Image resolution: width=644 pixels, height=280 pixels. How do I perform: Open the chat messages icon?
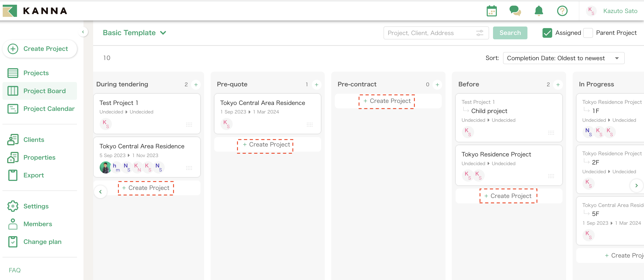click(x=515, y=11)
